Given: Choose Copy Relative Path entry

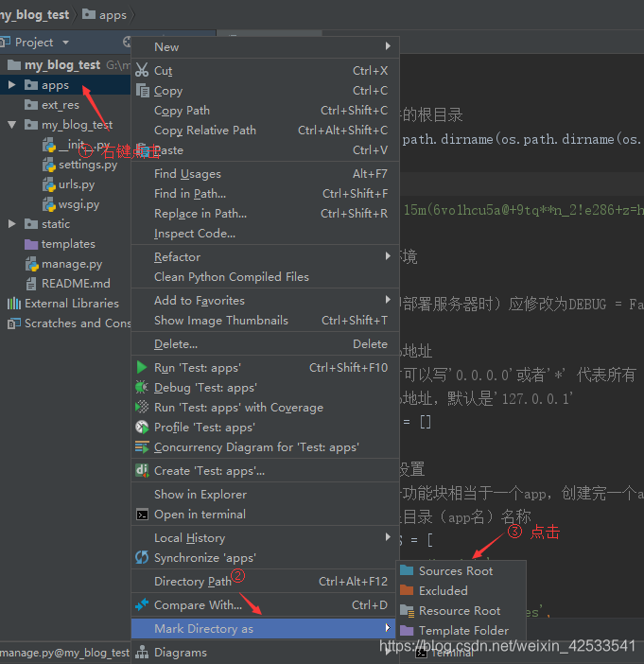Looking at the screenshot, I should (265, 131).
